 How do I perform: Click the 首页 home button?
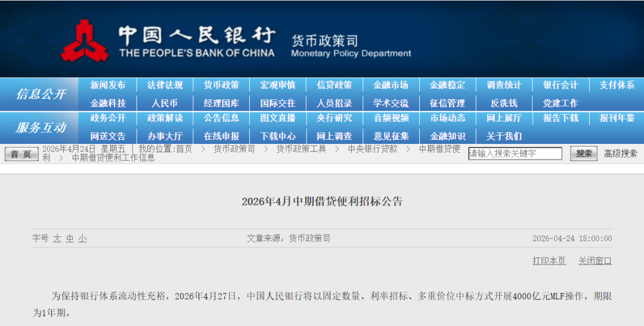coord(21,154)
